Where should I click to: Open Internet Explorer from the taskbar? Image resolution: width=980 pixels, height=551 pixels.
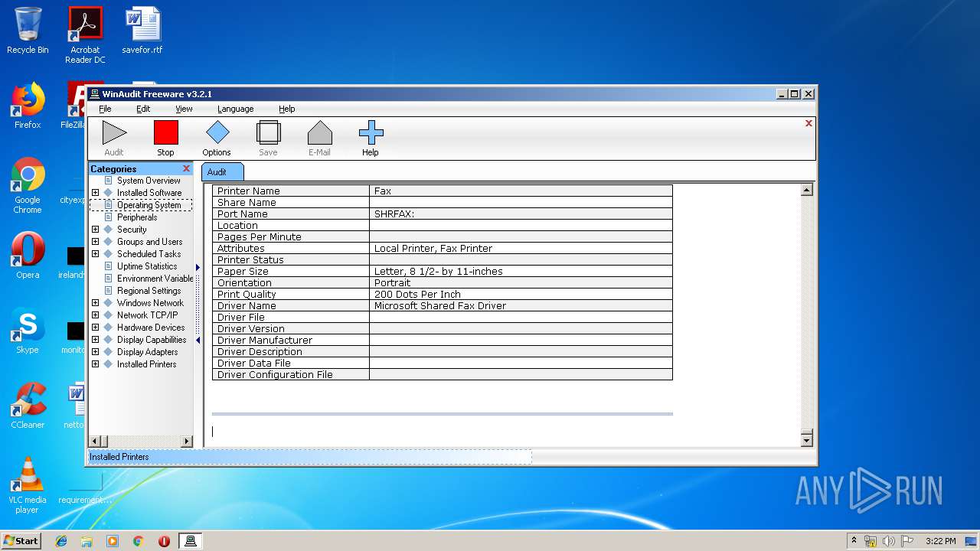[61, 541]
